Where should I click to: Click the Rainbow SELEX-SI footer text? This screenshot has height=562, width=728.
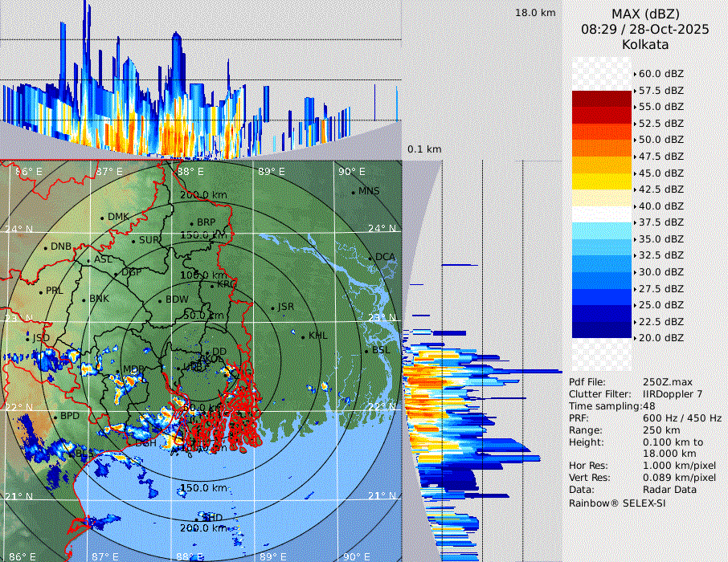pyautogui.click(x=617, y=503)
